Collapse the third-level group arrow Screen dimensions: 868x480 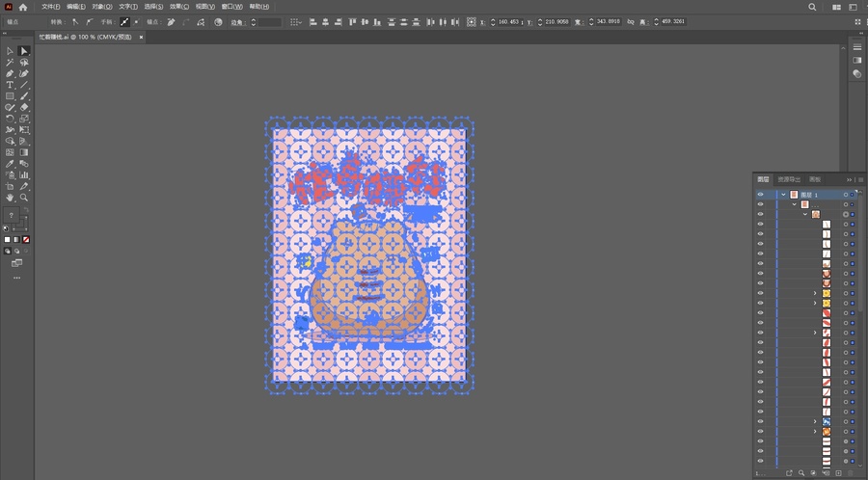click(x=805, y=215)
